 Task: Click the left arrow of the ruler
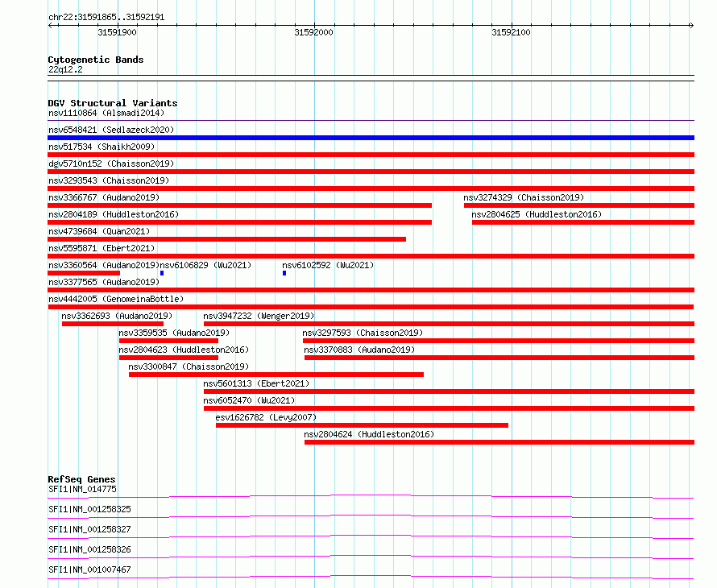[x=50, y=26]
